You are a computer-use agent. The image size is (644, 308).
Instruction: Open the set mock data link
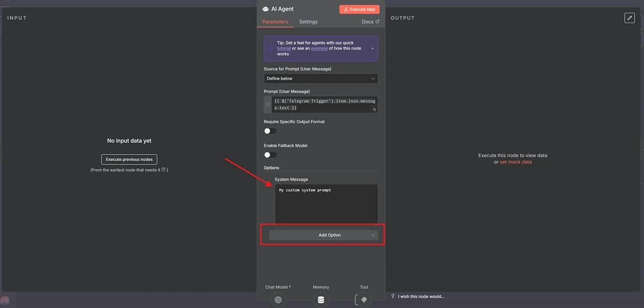tap(515, 162)
